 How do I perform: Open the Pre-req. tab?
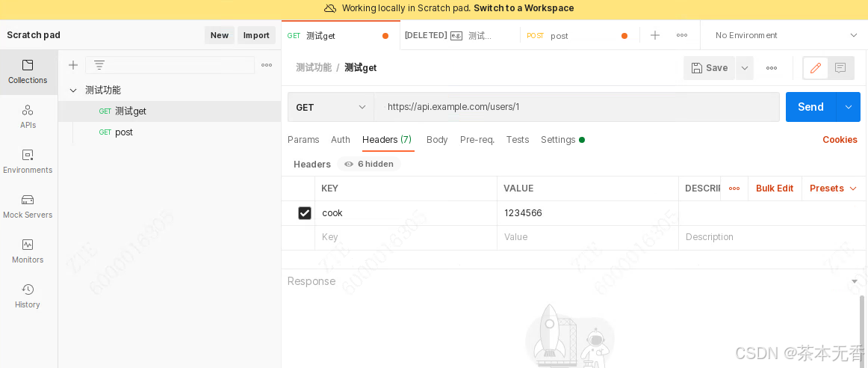pos(477,140)
